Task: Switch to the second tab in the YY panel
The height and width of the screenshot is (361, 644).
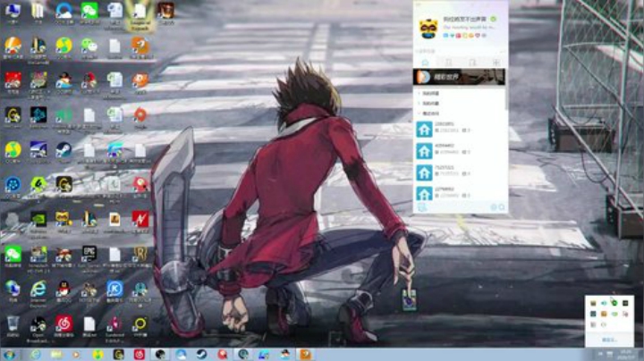Action: [x=449, y=63]
